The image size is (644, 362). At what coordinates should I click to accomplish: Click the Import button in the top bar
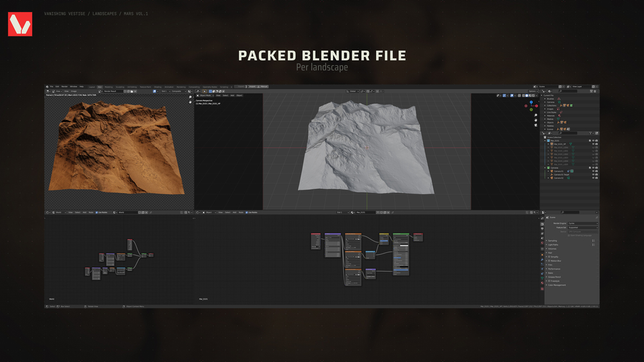pos(252,86)
